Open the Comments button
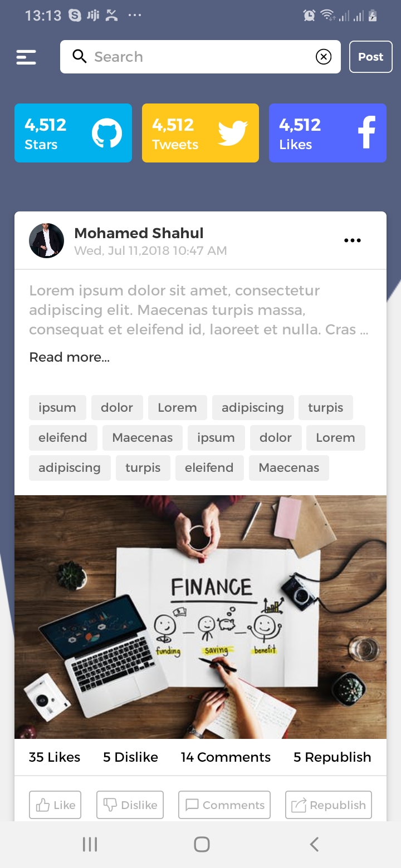The image size is (401, 868). pyautogui.click(x=224, y=805)
